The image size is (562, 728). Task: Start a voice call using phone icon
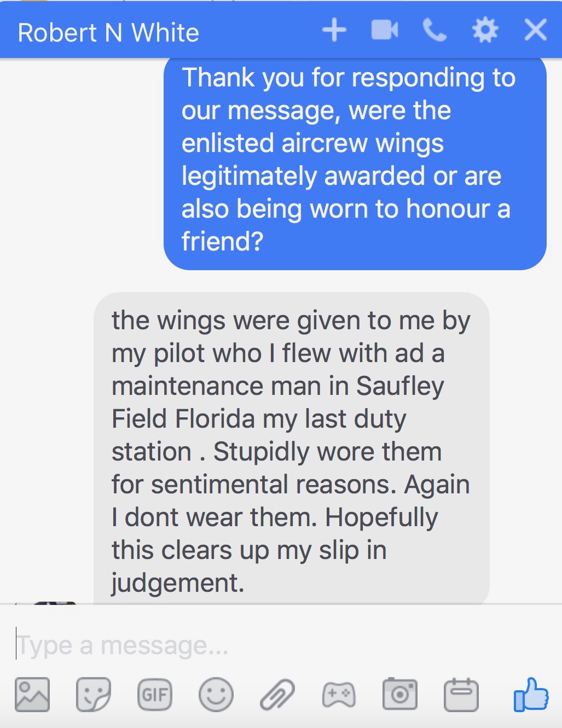pos(434,30)
